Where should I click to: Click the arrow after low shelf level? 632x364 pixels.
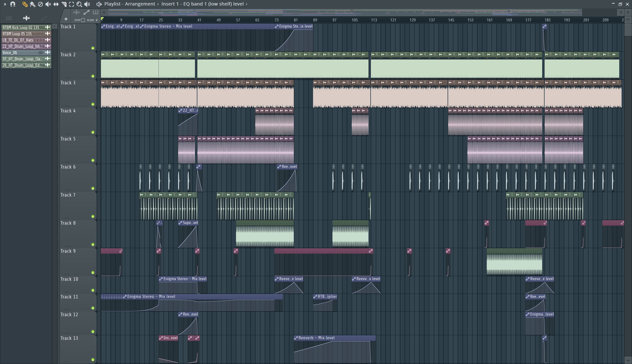point(247,4)
